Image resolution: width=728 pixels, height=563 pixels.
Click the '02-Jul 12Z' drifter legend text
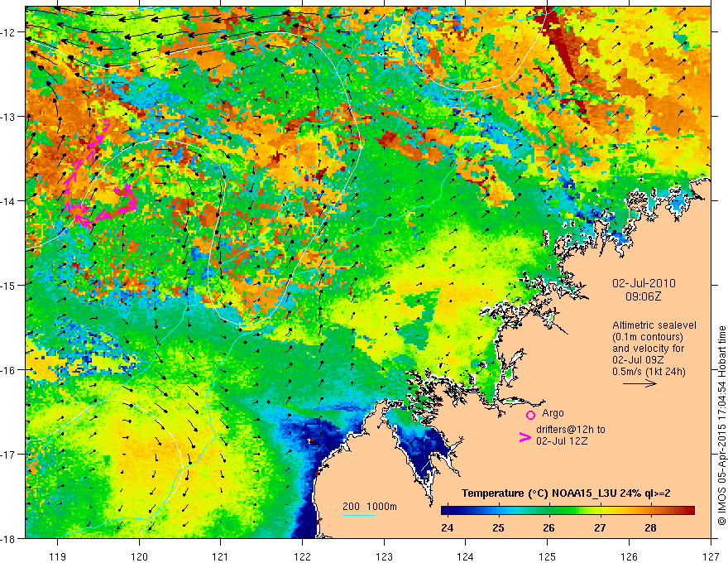tap(562, 440)
